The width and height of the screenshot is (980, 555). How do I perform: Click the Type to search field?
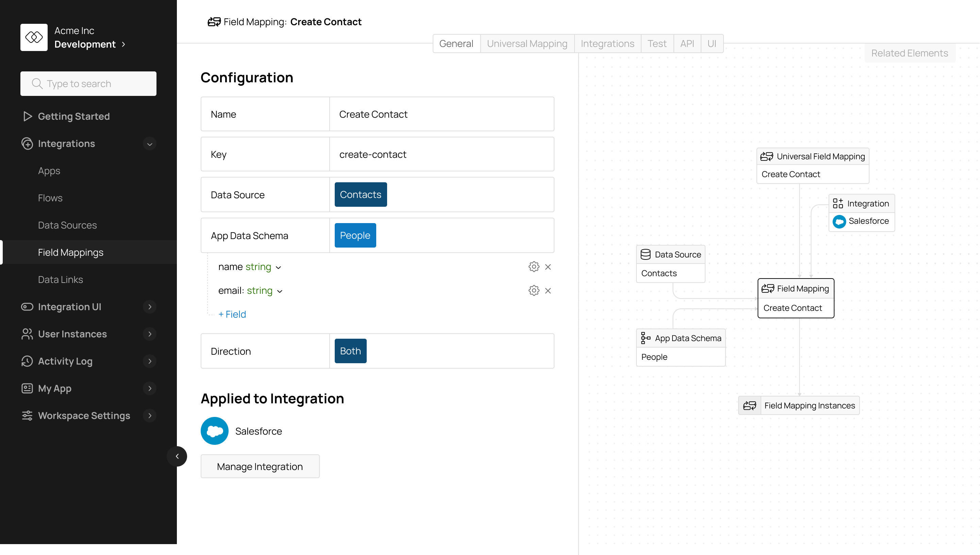(88, 83)
